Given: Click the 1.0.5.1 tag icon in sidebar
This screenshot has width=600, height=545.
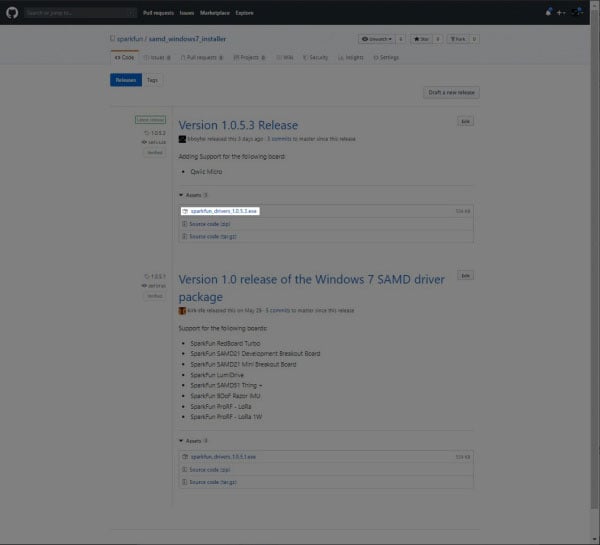Looking at the screenshot, I should (x=147, y=275).
